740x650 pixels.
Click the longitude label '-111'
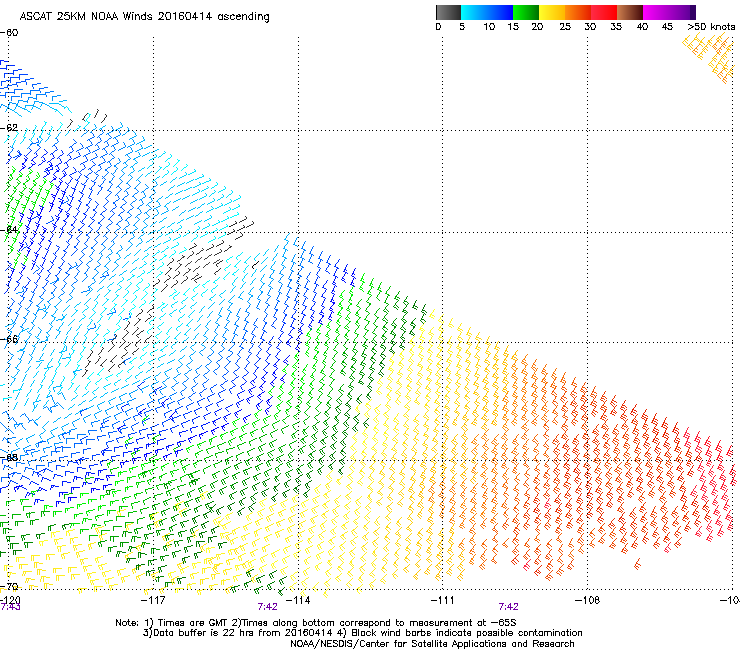point(443,600)
